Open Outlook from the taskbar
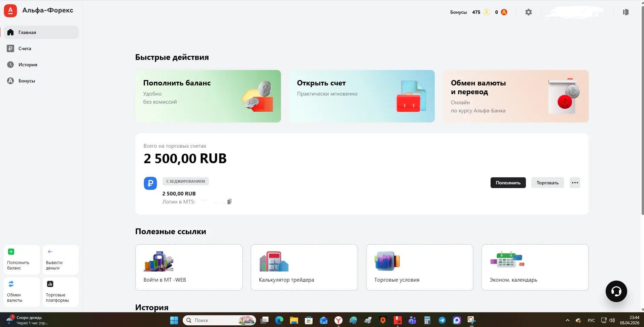Viewport: 644px width, 327px height. (x=324, y=320)
